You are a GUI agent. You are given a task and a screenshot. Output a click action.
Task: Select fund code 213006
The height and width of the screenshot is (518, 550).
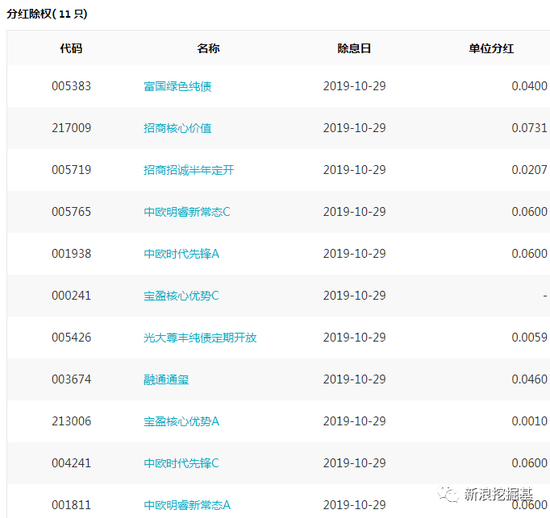71,421
